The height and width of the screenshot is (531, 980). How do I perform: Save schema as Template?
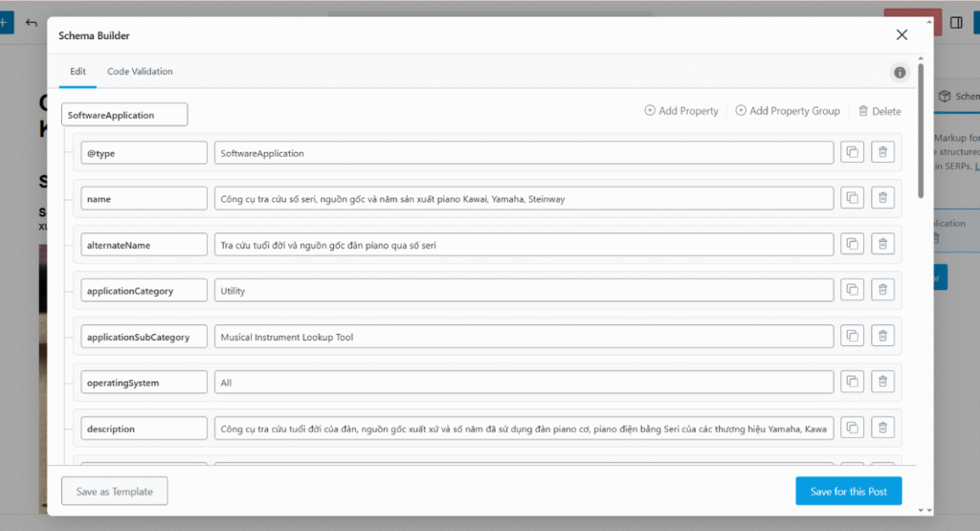pos(114,492)
